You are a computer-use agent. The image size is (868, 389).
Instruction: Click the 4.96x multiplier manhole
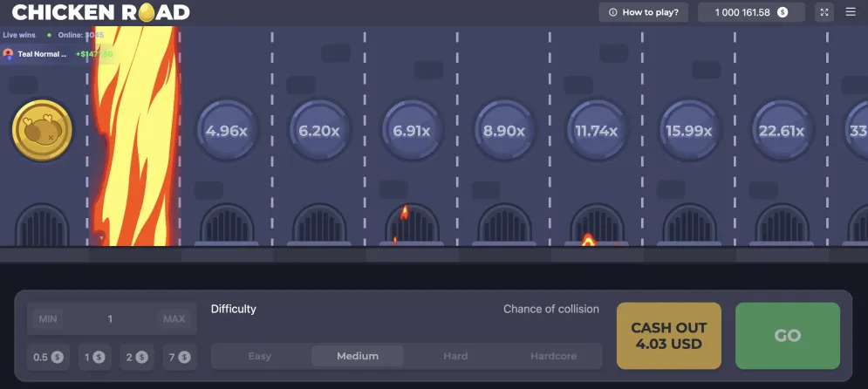[x=227, y=131]
